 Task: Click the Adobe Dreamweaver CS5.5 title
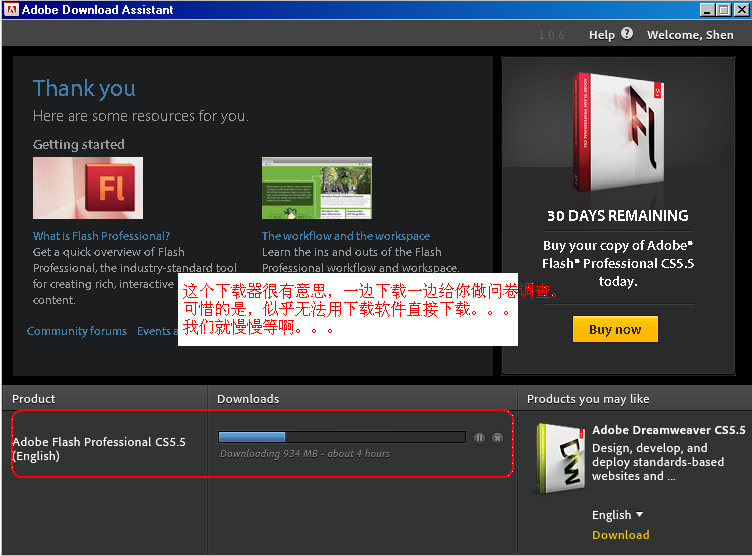(x=669, y=430)
